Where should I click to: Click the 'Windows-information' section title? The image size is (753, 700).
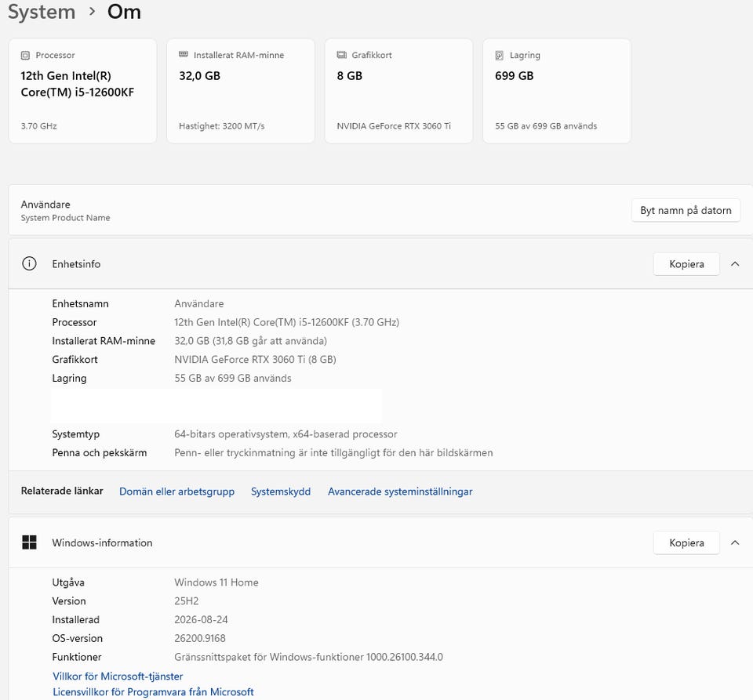tap(102, 543)
